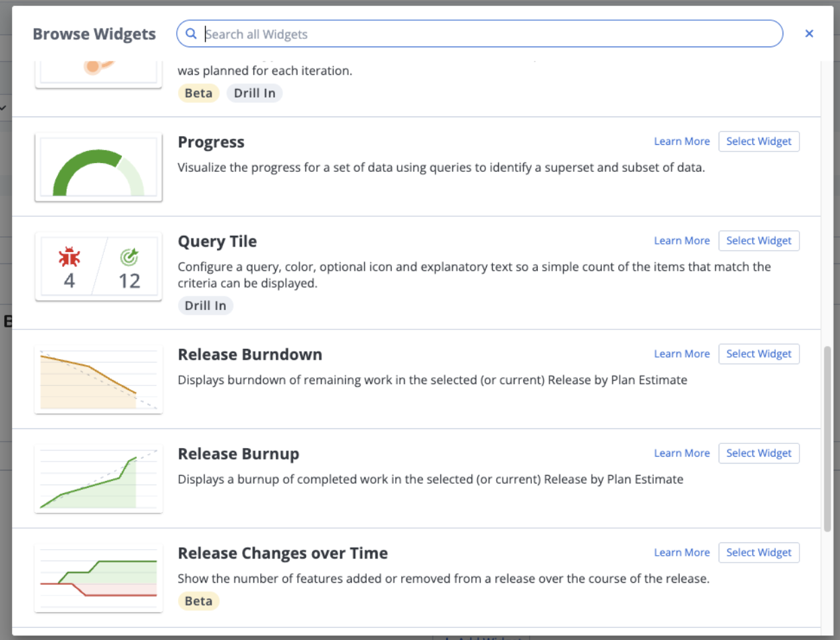
Task: Click the Query Tile thumbnail
Action: [x=98, y=267]
